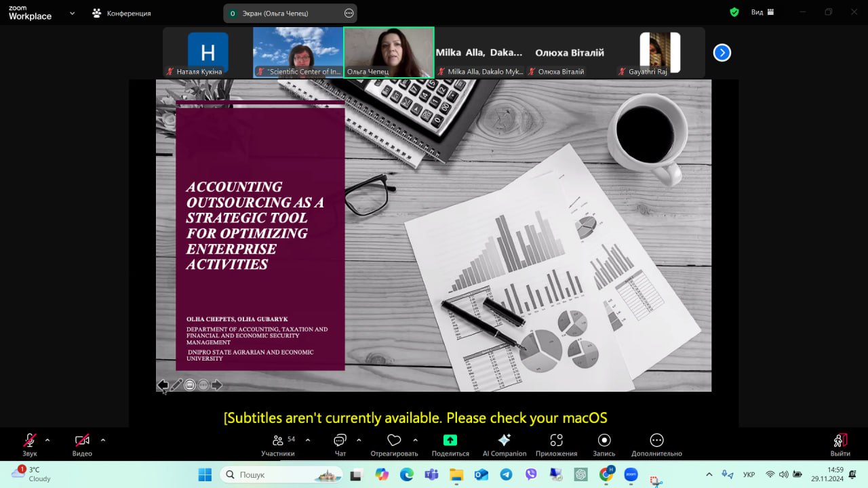This screenshot has width=868, height=488.
Task: Unmute the microphone with the Звук button
Action: 30,445
